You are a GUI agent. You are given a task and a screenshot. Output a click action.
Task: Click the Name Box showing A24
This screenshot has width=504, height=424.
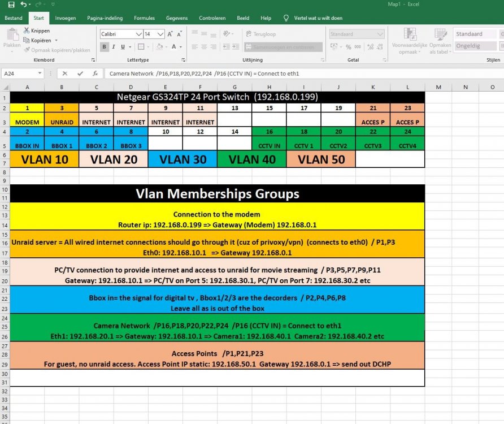(x=20, y=73)
